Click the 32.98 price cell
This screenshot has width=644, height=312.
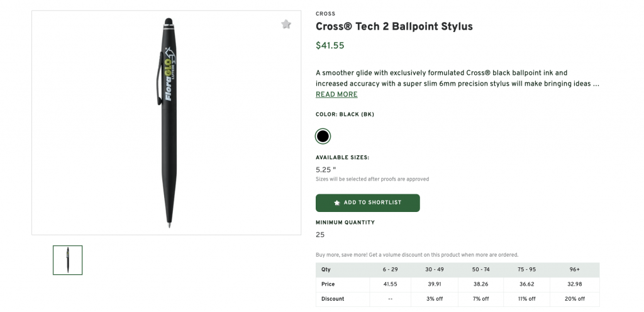point(575,284)
